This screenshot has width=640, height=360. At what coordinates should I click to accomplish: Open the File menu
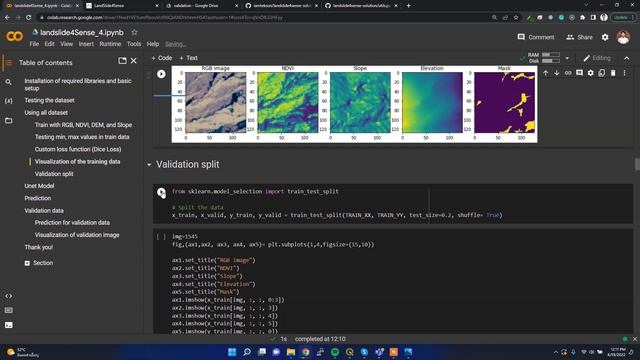tap(34, 44)
